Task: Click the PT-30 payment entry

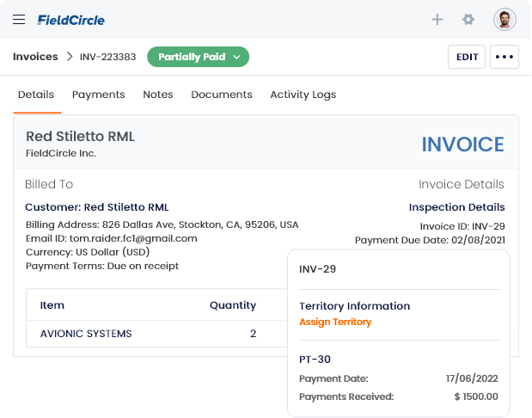Action: point(315,360)
